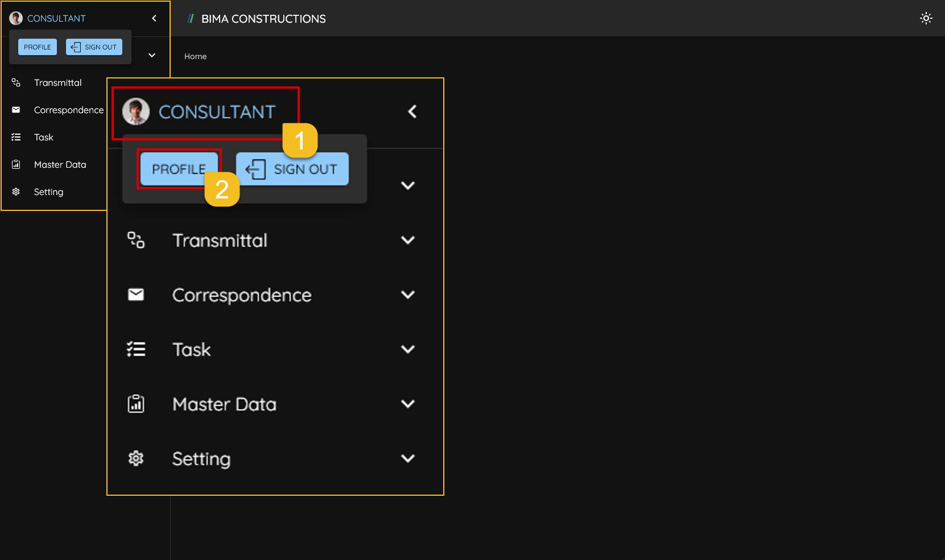Click the small sidebar's Setting gear icon
This screenshot has width=945, height=560.
[16, 192]
